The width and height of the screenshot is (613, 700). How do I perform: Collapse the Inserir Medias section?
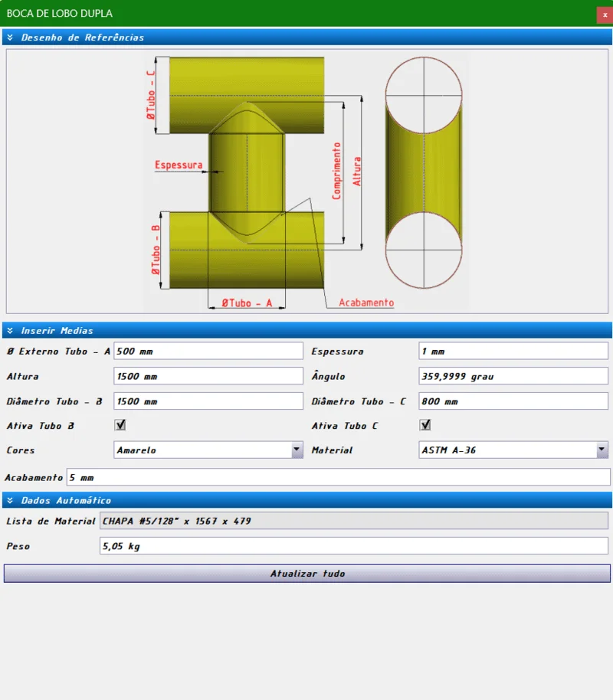(x=10, y=331)
